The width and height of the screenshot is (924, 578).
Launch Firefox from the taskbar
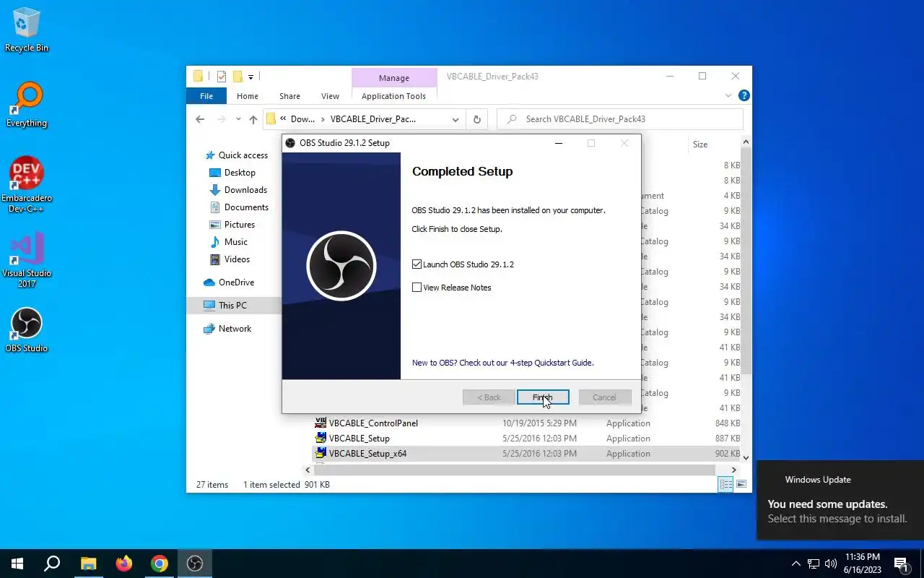124,564
